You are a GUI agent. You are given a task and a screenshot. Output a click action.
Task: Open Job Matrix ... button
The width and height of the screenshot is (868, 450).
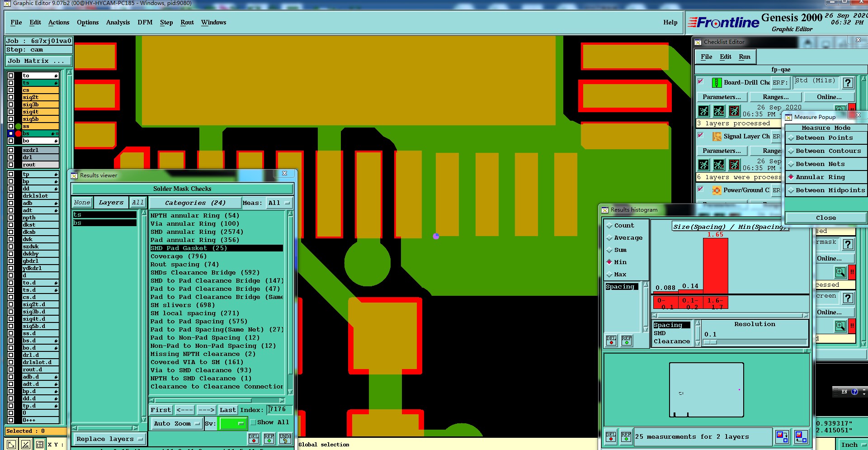39,61
